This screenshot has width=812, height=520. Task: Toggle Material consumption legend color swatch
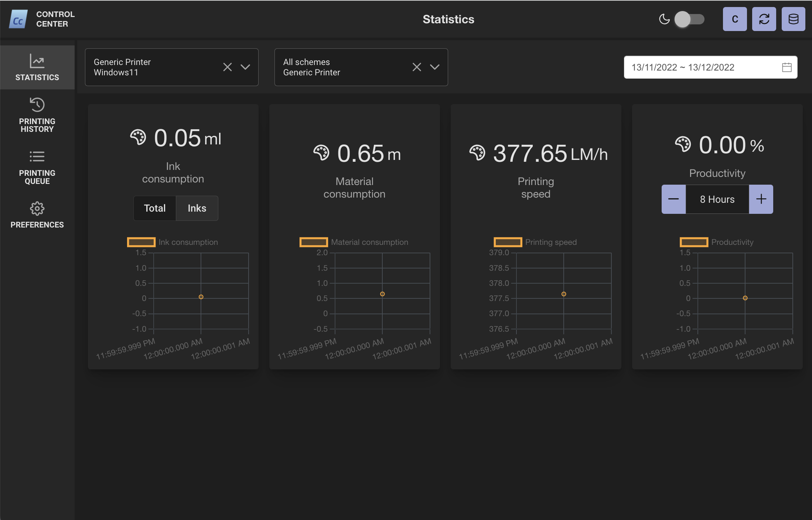coord(313,242)
